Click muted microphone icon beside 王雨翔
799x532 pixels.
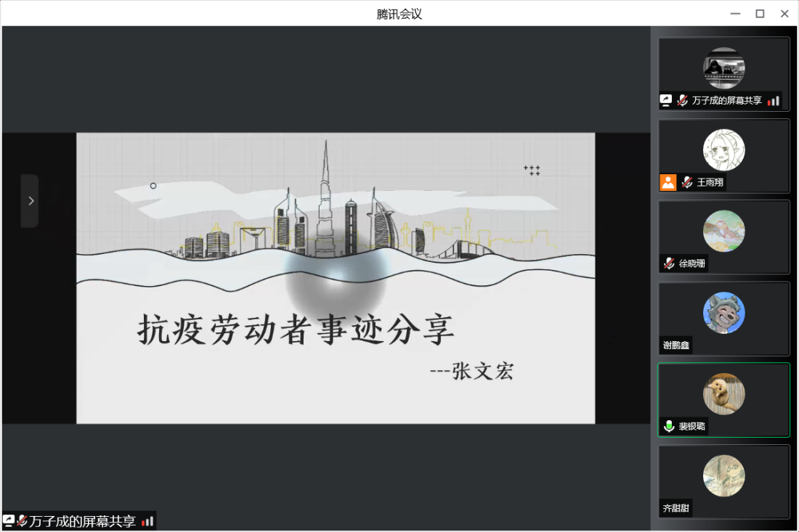[687, 182]
